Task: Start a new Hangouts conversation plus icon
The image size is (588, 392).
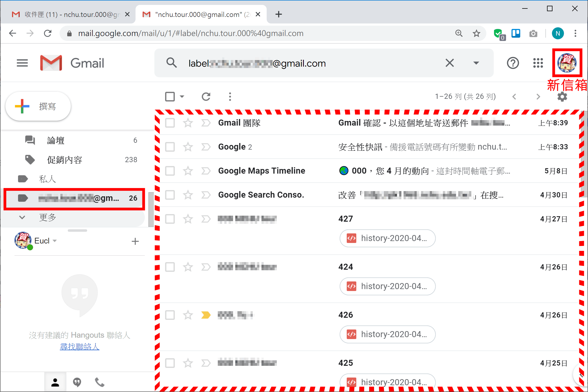Action: pos(135,241)
